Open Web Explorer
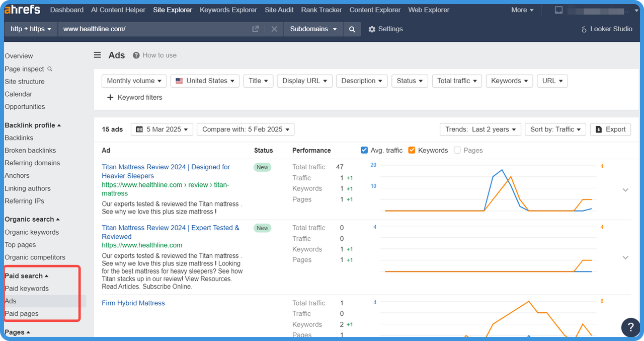This screenshot has width=644, height=341. (x=429, y=10)
